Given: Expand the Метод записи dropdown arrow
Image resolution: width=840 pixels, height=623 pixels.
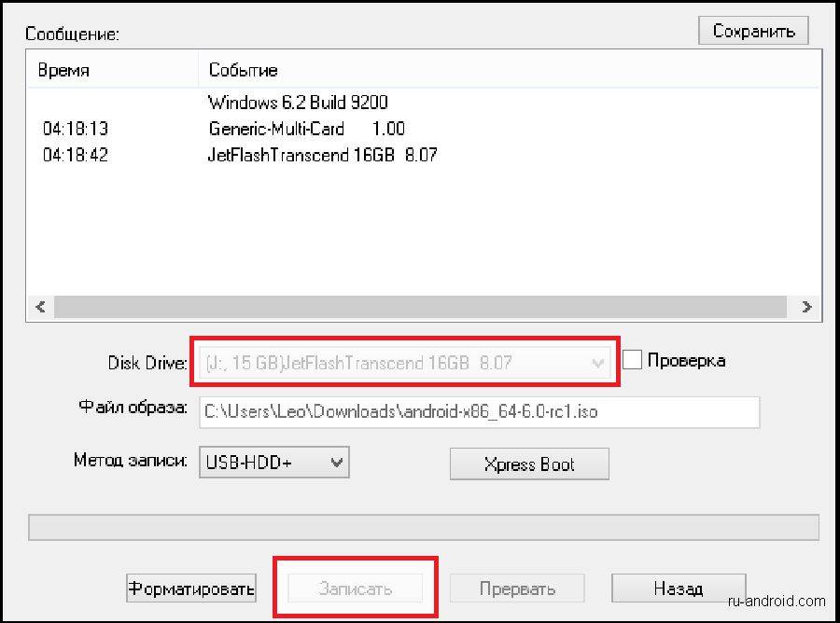Looking at the screenshot, I should 338,461.
